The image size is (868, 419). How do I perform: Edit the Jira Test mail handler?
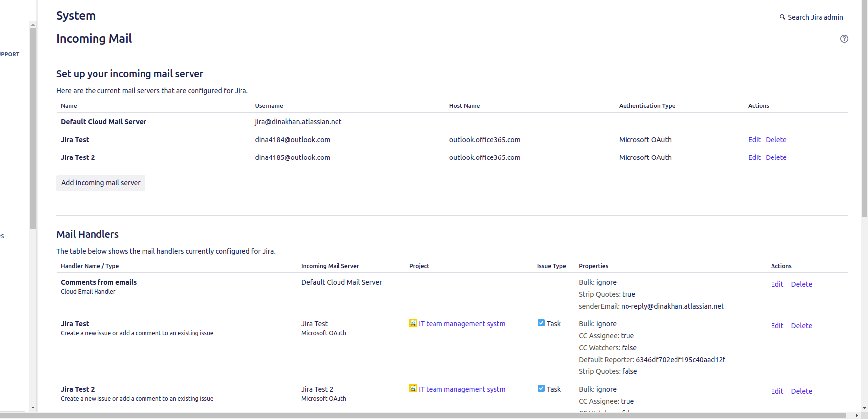click(x=777, y=326)
